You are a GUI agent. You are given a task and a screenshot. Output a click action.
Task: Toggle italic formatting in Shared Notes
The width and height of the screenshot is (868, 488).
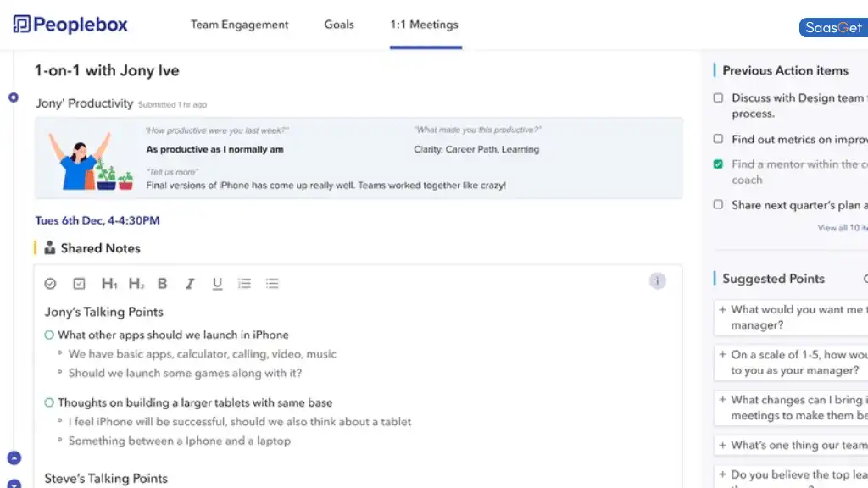coord(190,283)
